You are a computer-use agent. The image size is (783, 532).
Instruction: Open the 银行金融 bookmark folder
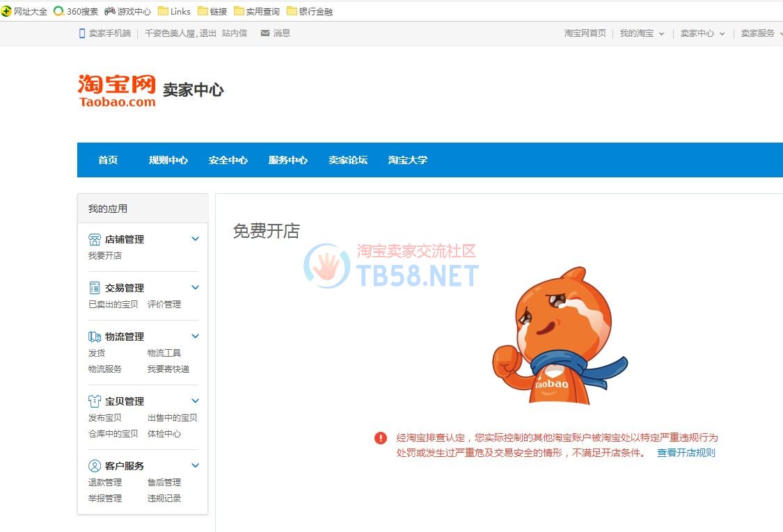[310, 11]
